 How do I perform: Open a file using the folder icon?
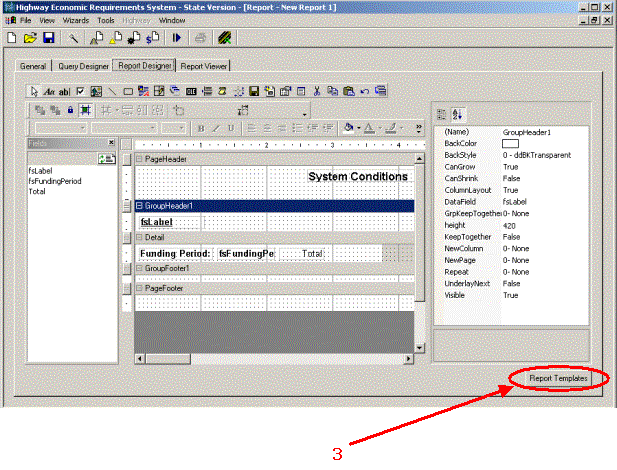click(30, 38)
